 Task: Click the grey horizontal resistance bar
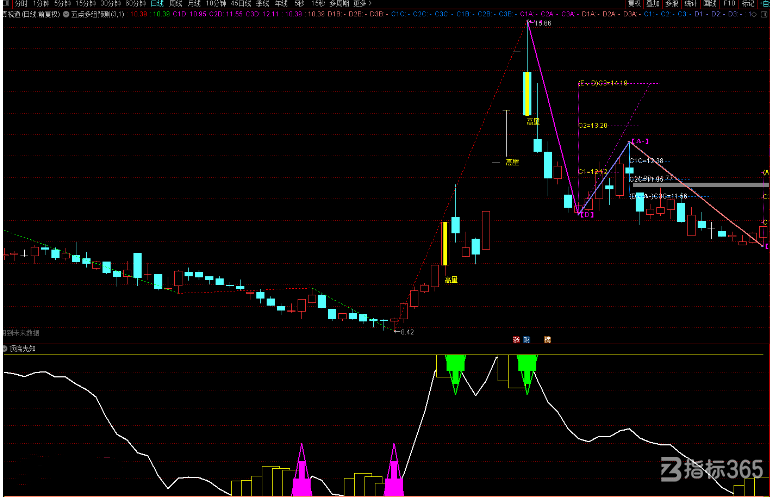click(700, 185)
